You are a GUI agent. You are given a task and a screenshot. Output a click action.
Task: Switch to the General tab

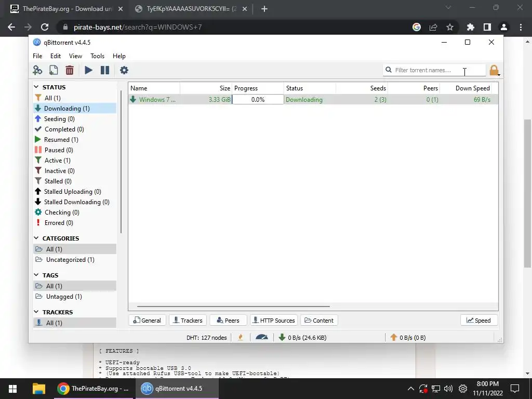tap(147, 320)
